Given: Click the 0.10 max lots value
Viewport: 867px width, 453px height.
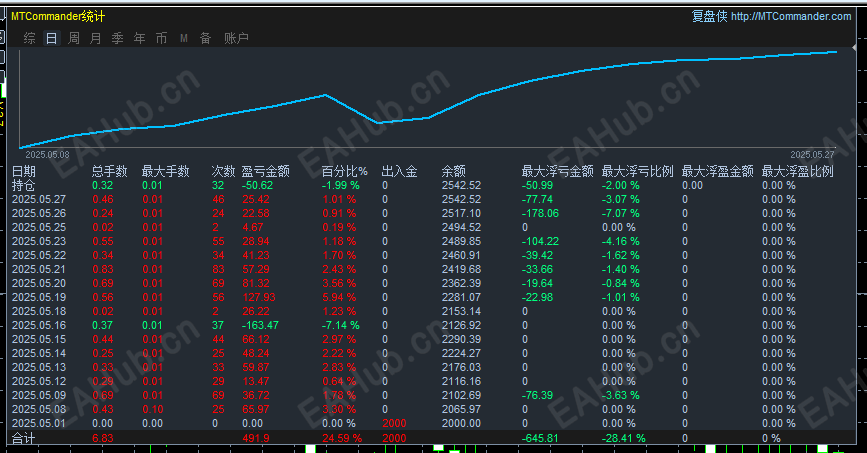Looking at the screenshot, I should tap(153, 409).
